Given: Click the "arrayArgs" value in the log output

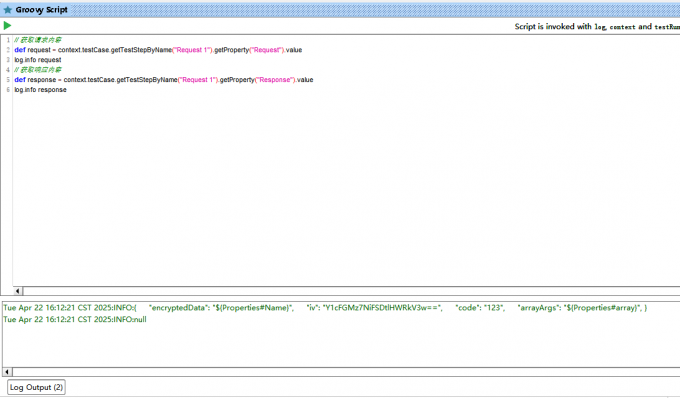Looking at the screenshot, I should (x=603, y=308).
